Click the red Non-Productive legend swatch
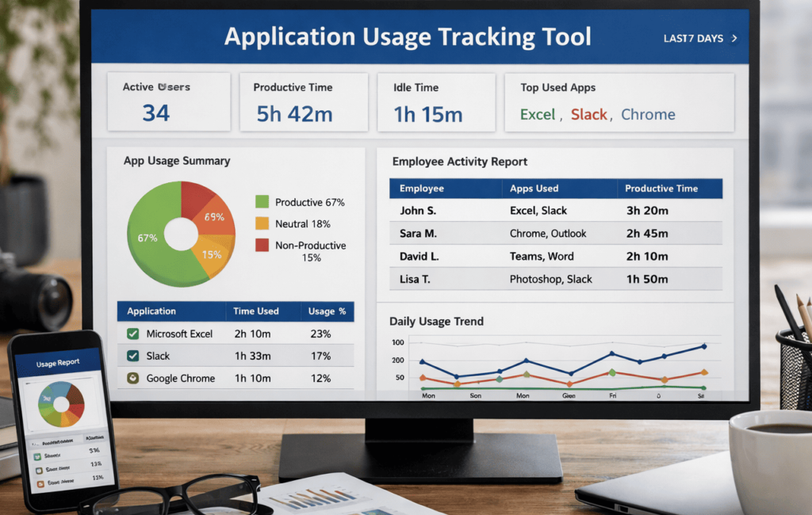This screenshot has width=812, height=515. point(262,246)
